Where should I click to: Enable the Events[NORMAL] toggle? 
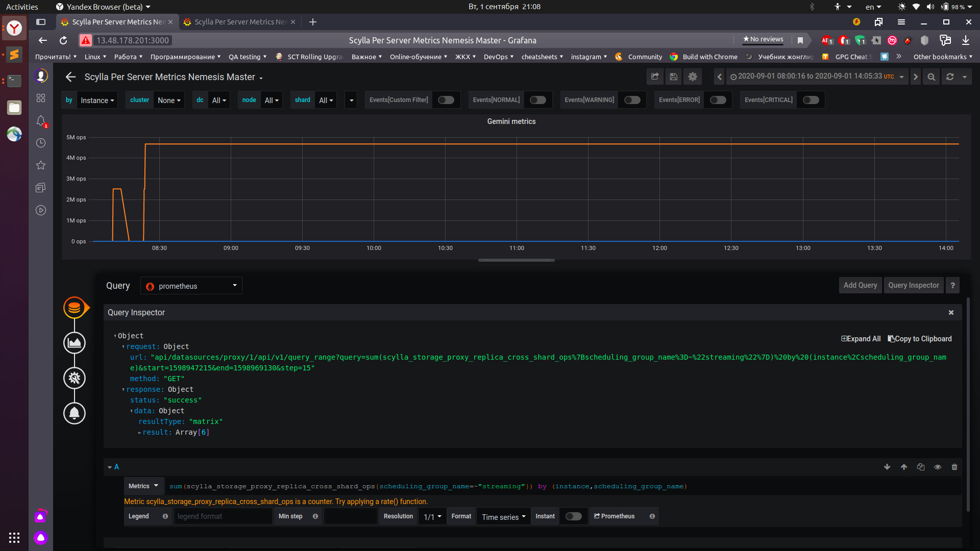tap(537, 100)
